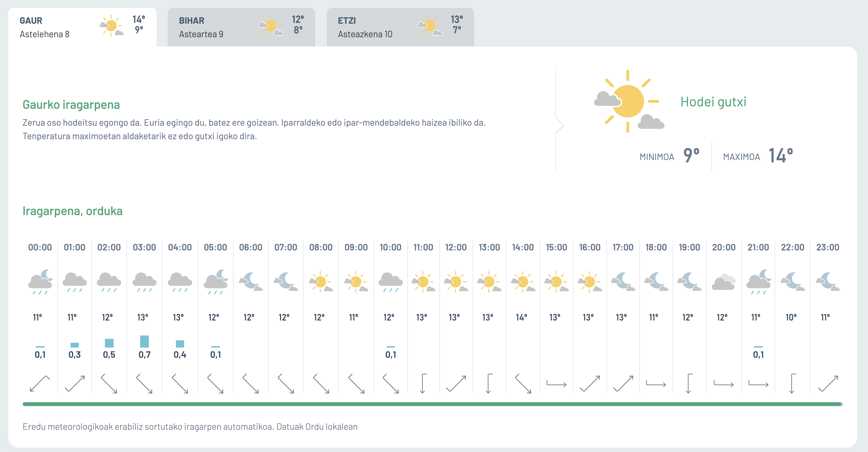868x452 pixels.
Task: Click the 21:00 precipitation value 0,1
Action: click(x=759, y=355)
